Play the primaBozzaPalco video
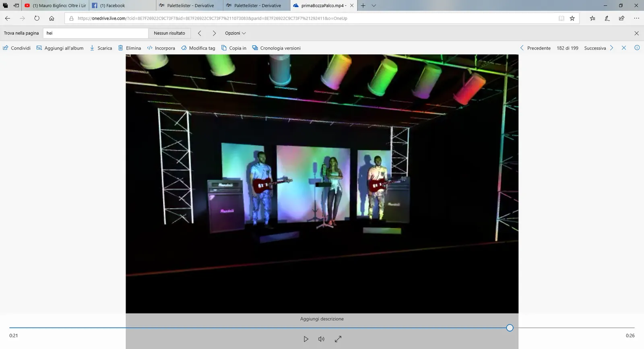Image resolution: width=644 pixels, height=349 pixels. pos(306,339)
